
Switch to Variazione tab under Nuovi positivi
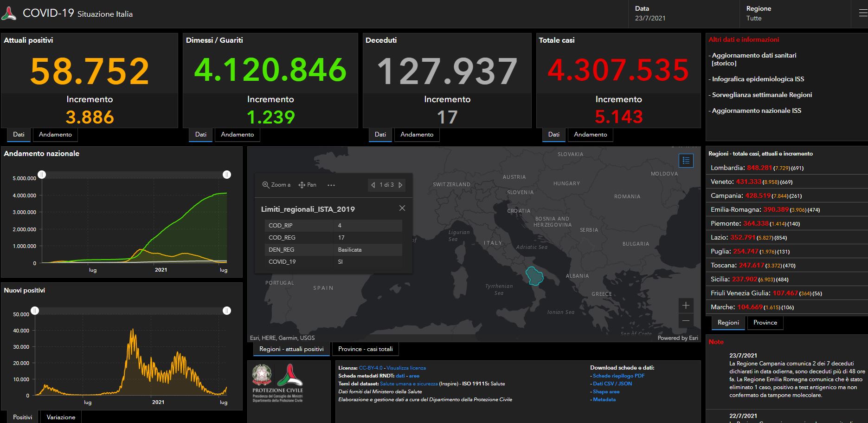pos(61,417)
